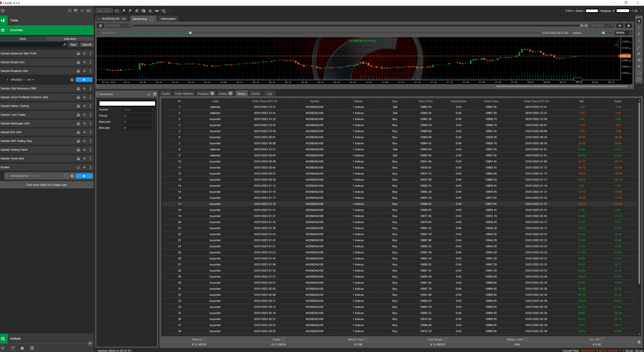Image resolution: width=644 pixels, height=352 pixels.
Task: Toggle the sound speaker icon
Action: (82, 11)
